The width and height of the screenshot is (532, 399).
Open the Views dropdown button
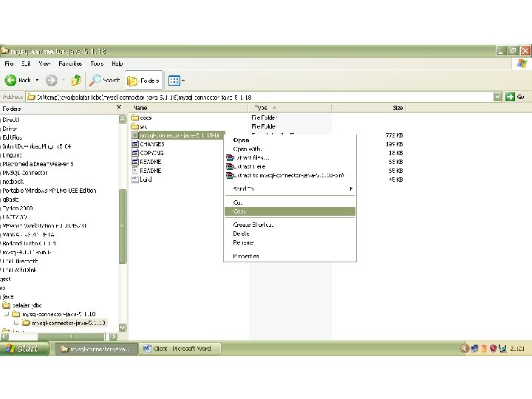(x=177, y=81)
